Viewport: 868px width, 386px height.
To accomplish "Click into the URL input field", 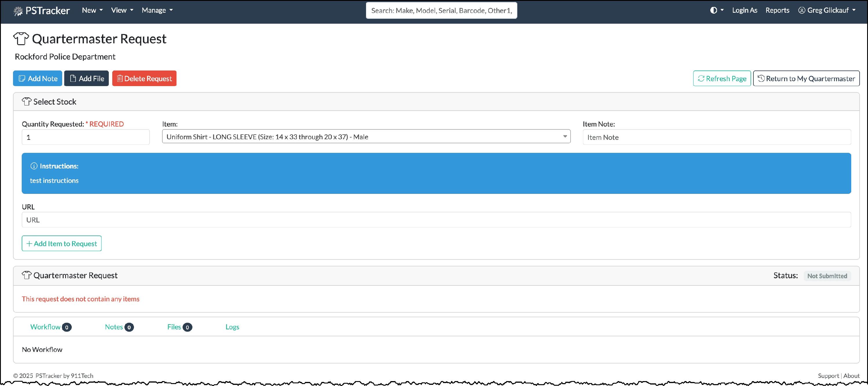I will coord(436,220).
